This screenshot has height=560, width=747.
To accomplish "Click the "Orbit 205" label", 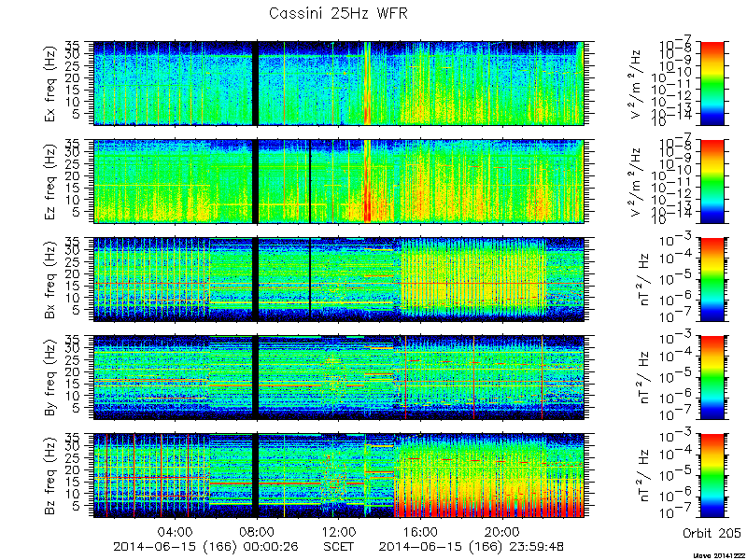I will 712,533.
